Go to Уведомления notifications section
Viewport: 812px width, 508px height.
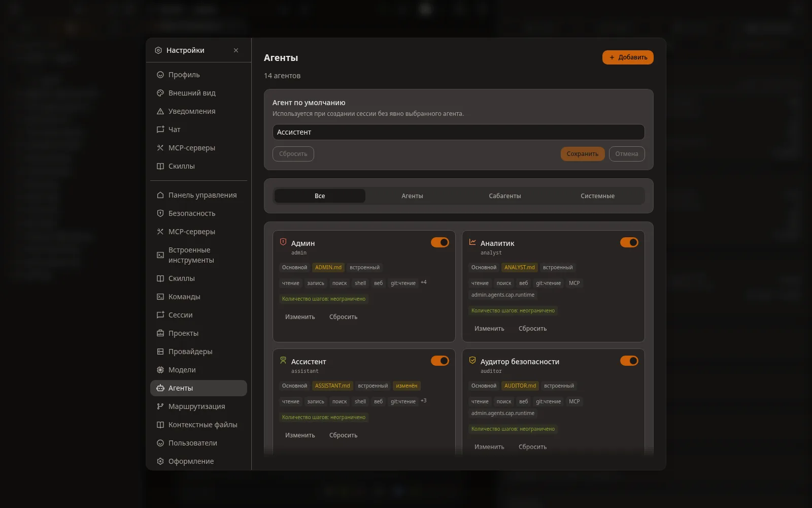pyautogui.click(x=198, y=111)
